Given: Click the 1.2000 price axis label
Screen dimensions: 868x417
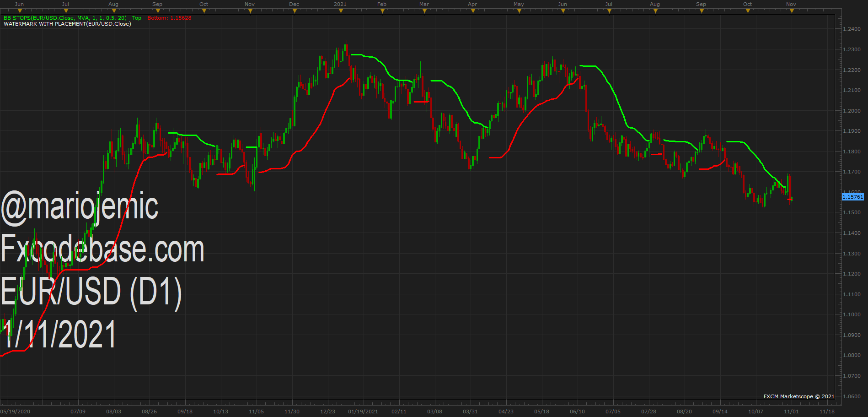Looking at the screenshot, I should (852, 111).
